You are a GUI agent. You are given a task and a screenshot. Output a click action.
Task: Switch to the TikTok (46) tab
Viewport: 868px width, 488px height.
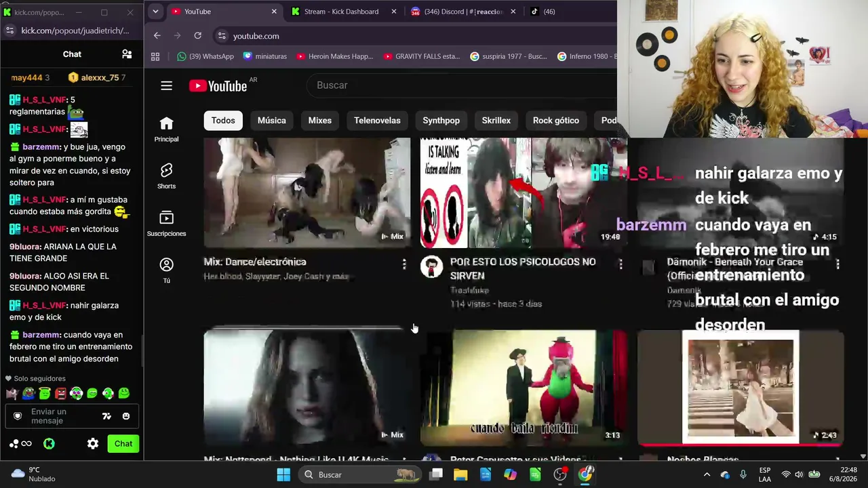(543, 12)
